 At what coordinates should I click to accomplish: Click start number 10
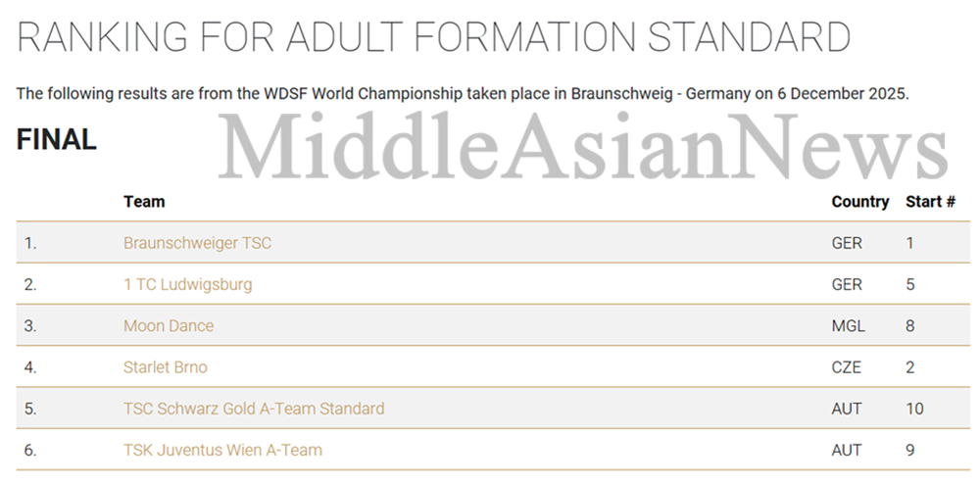tap(914, 409)
